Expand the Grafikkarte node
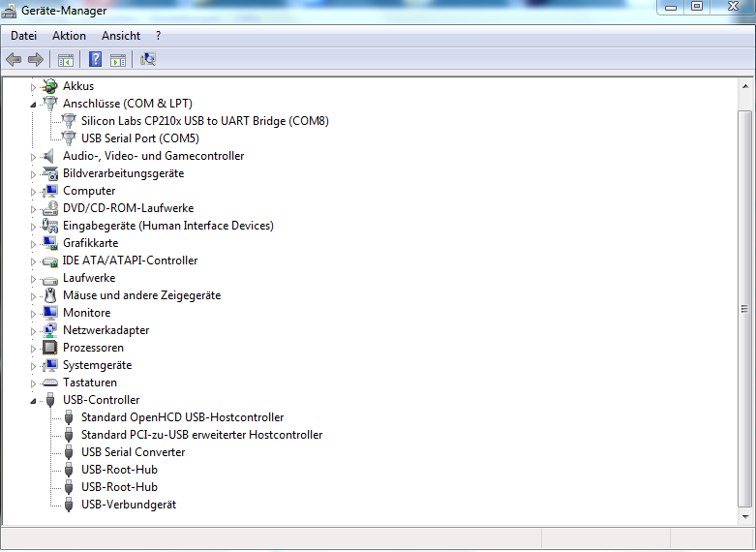The image size is (756, 552). 33,244
